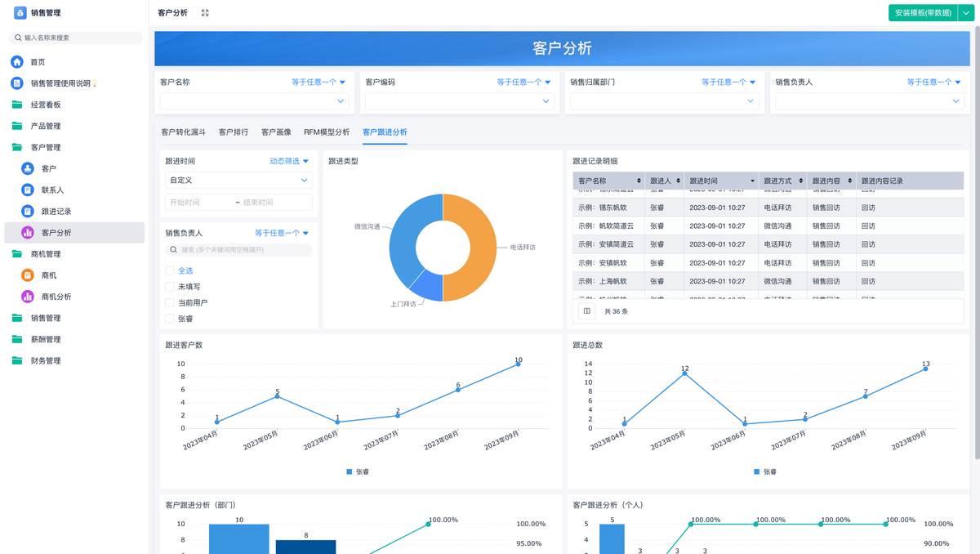
Task: Open the 跟进记录 form icon
Action: pyautogui.click(x=27, y=211)
